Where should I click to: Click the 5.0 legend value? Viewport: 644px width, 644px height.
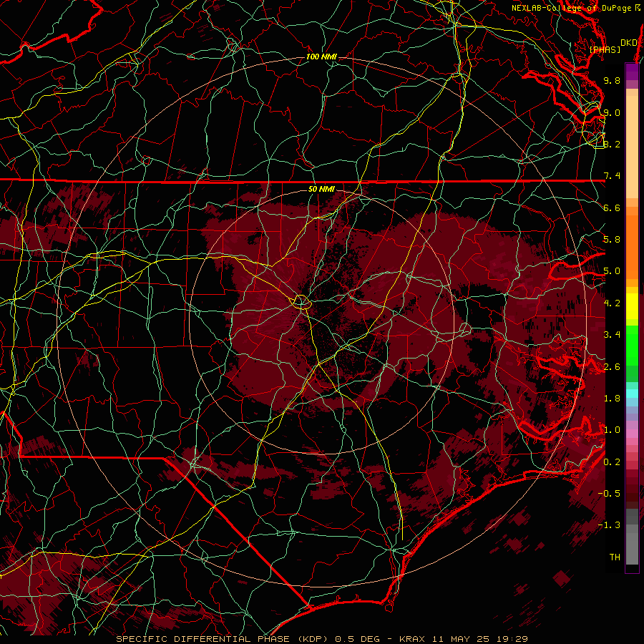[x=612, y=271]
